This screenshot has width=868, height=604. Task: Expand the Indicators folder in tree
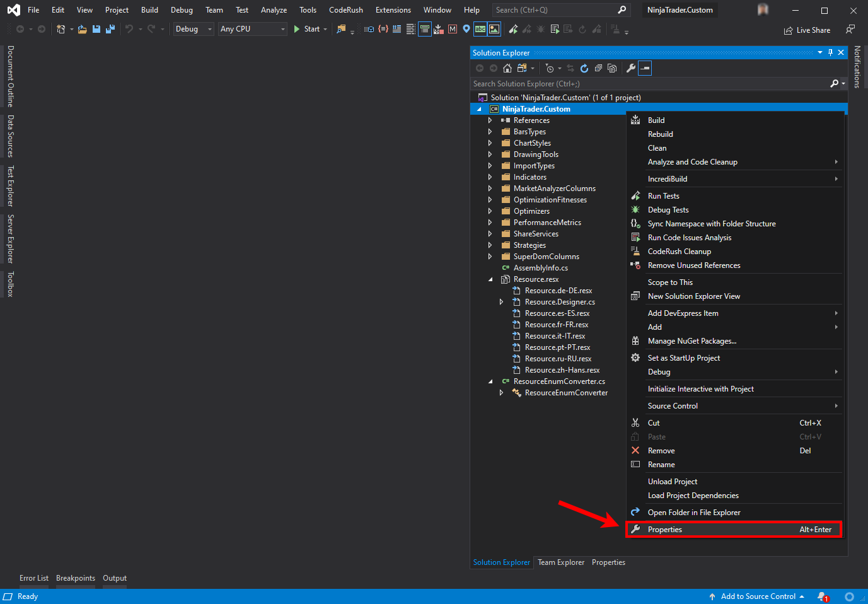[x=490, y=177]
